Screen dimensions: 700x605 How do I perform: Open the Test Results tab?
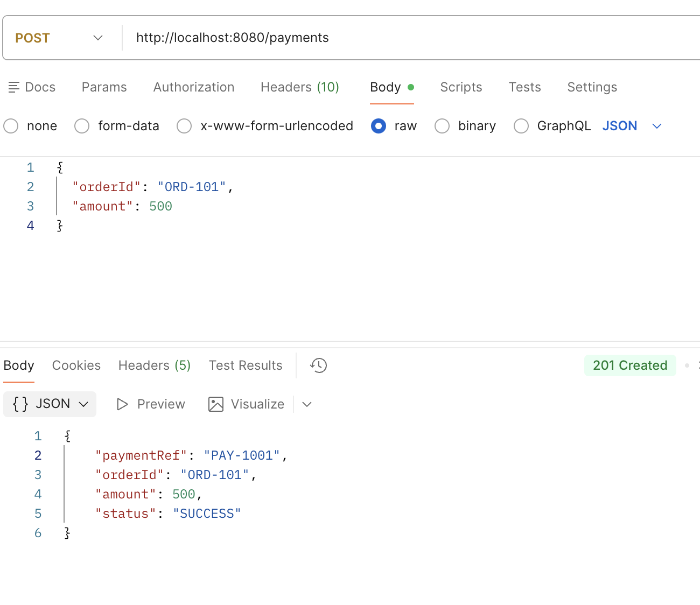[245, 365]
